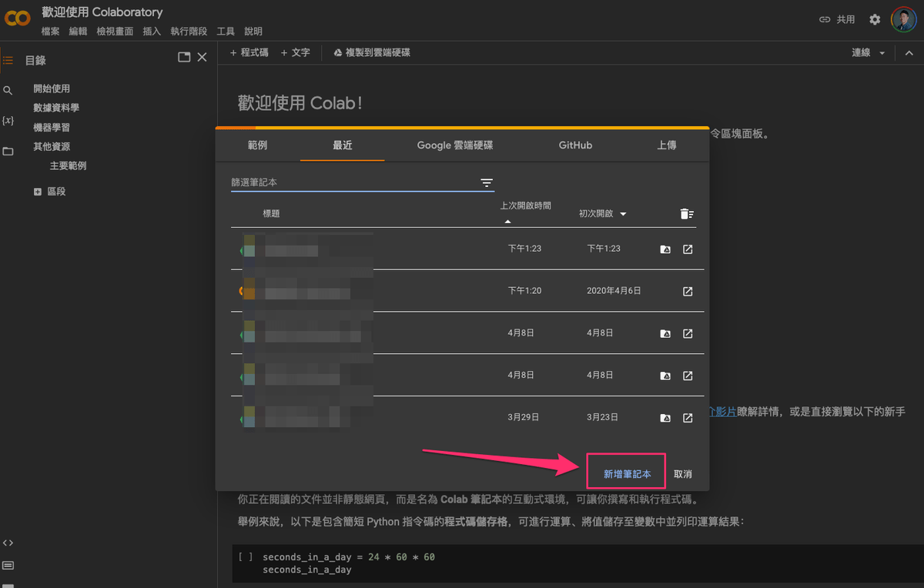The height and width of the screenshot is (588, 924).
Task: Click the filter icon beside 篩選筆記本
Action: pos(487,182)
